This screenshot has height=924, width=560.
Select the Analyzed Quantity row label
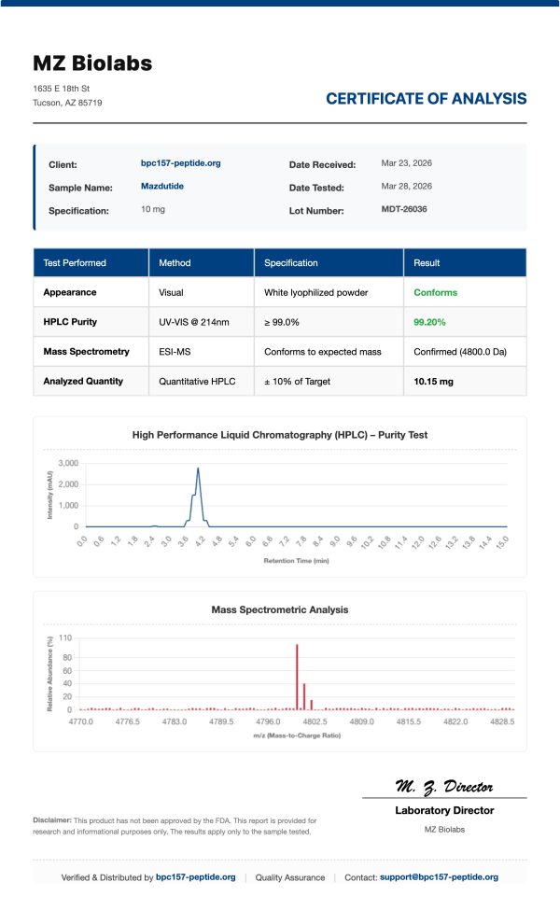pyautogui.click(x=83, y=382)
